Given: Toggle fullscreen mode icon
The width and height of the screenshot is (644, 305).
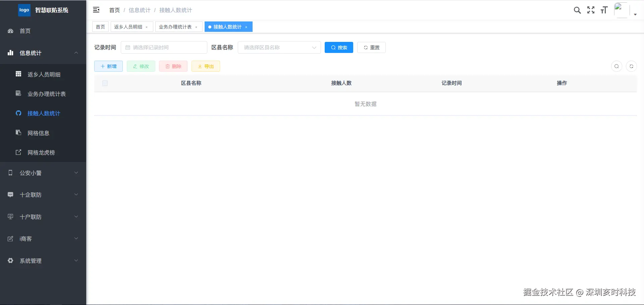Looking at the screenshot, I should 591,10.
